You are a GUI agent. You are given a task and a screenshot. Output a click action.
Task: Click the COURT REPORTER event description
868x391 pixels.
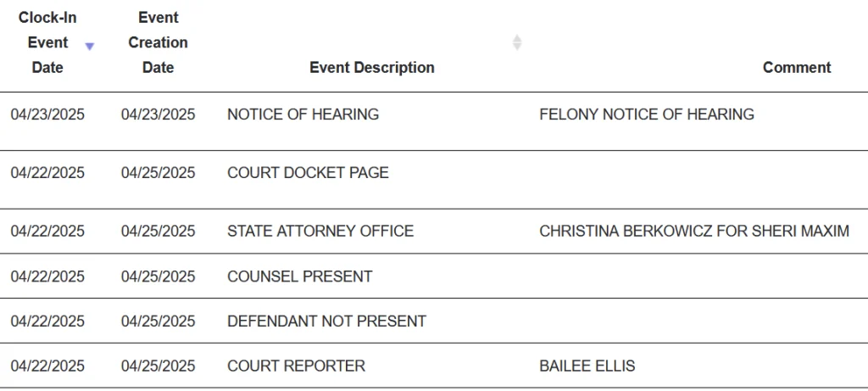(x=296, y=366)
